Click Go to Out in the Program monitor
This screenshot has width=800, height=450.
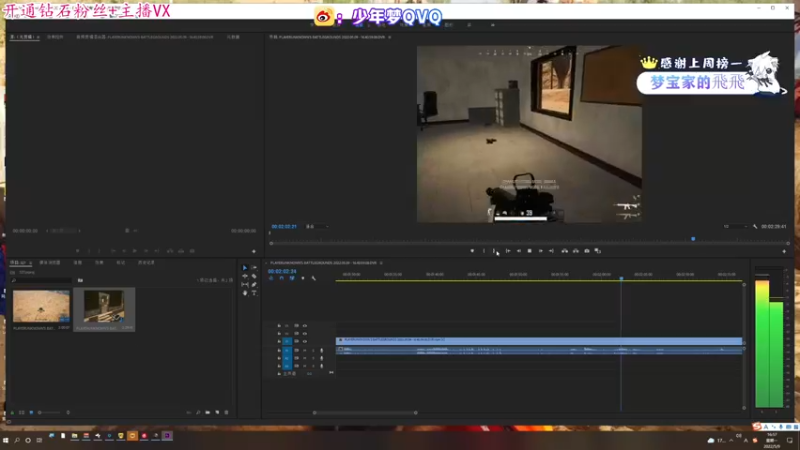point(551,251)
